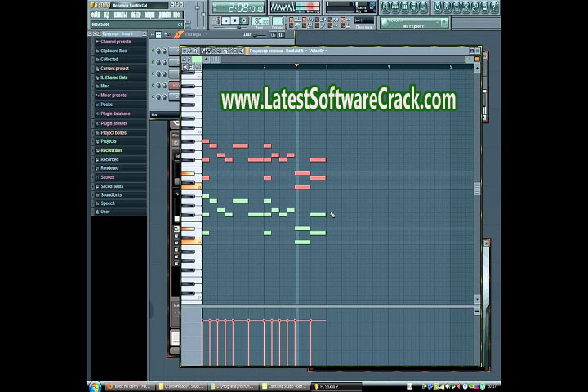The image size is (588, 392).
Task: Click the icon just left of the help icon
Action: [484, 7]
